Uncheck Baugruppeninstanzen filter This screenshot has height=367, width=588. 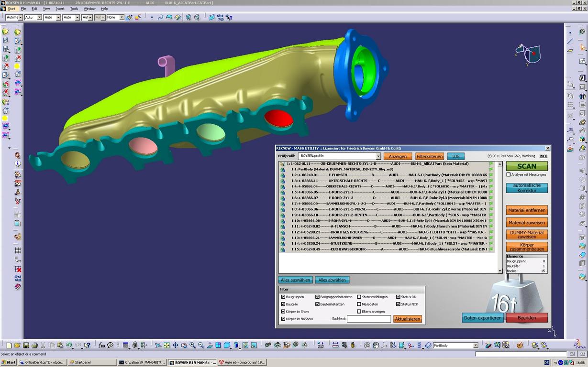click(x=318, y=297)
